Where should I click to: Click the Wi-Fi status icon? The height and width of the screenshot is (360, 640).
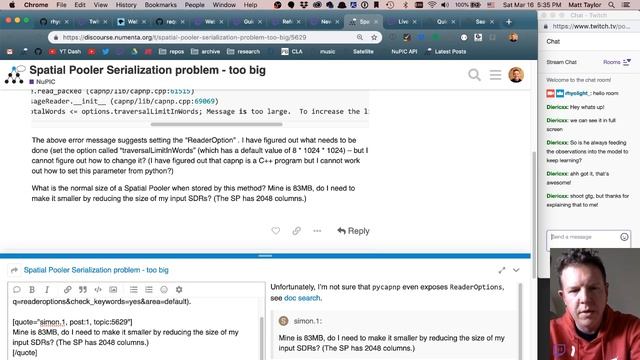pos(432,5)
